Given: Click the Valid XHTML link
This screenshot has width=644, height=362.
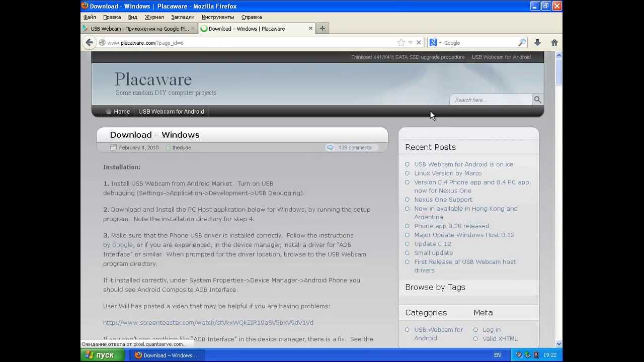Looking at the screenshot, I should tap(500, 339).
